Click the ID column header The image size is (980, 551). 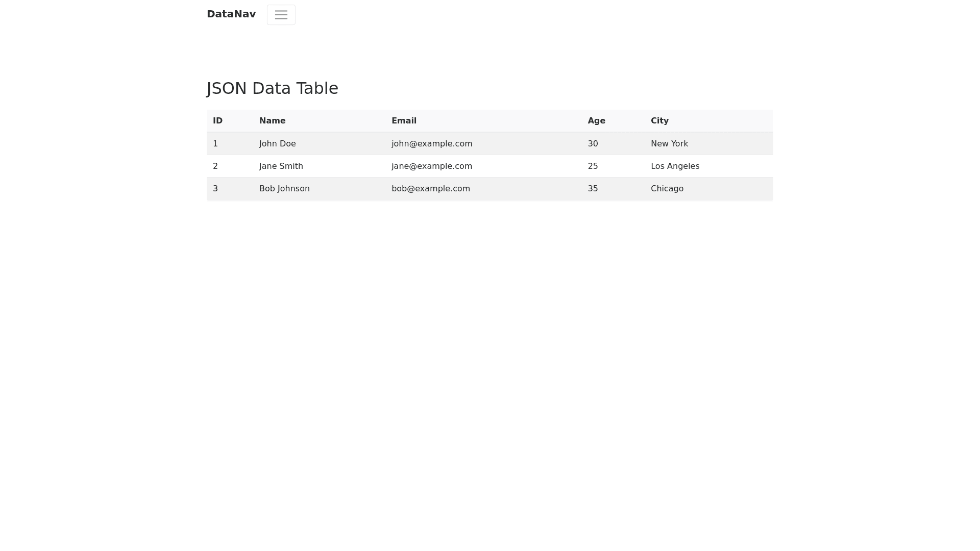(217, 121)
